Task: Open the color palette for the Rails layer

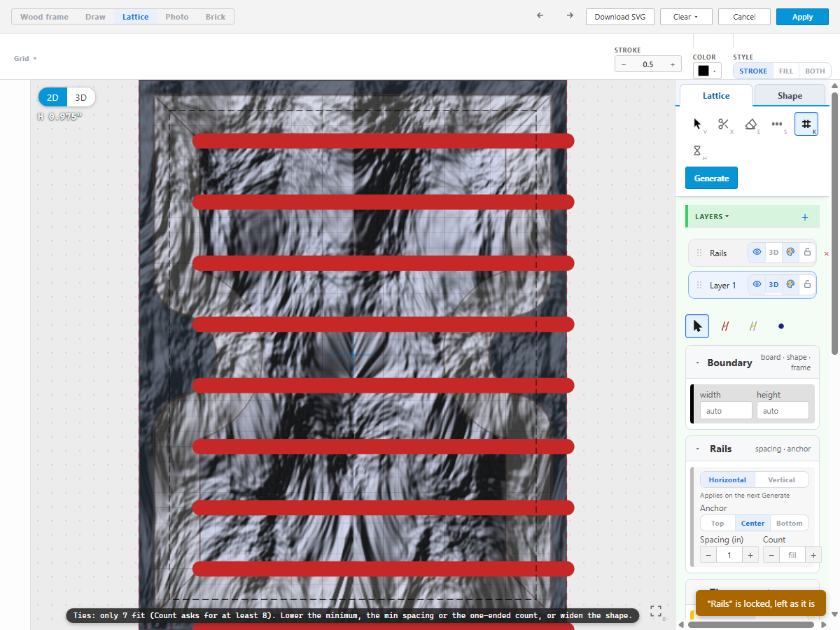Action: (x=790, y=253)
